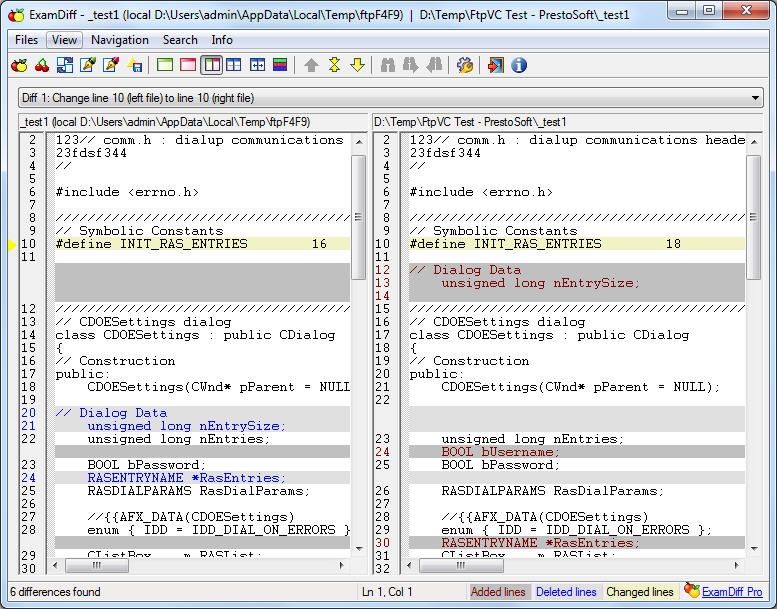The image size is (777, 609).
Task: Open the ExamDiff Pro link
Action: 732,592
